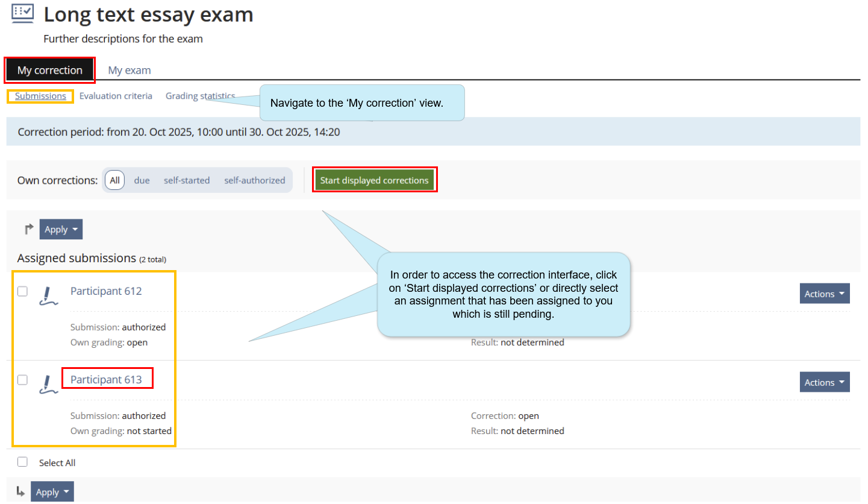Open the Grading statistics subtab
This screenshot has width=868, height=504.
pyautogui.click(x=201, y=95)
